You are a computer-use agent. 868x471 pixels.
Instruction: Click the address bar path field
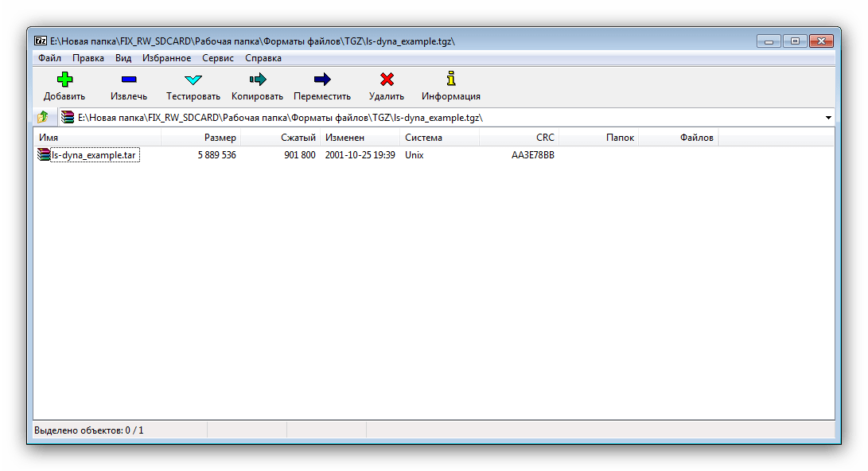(x=447, y=117)
